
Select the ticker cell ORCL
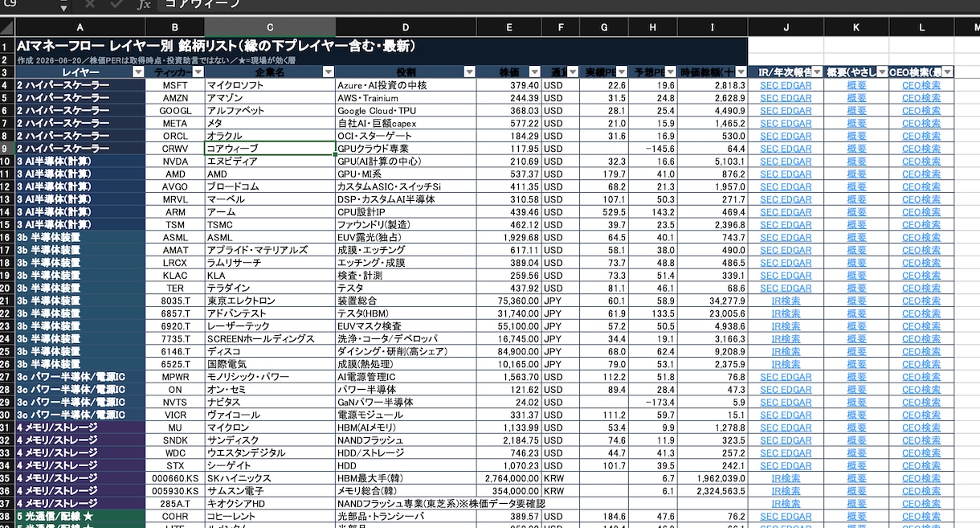click(175, 137)
